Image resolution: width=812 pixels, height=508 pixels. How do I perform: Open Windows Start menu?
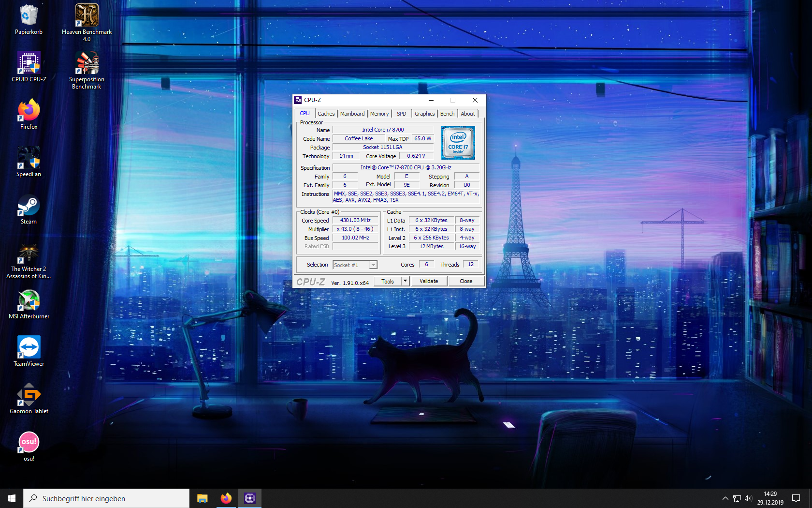(x=12, y=498)
